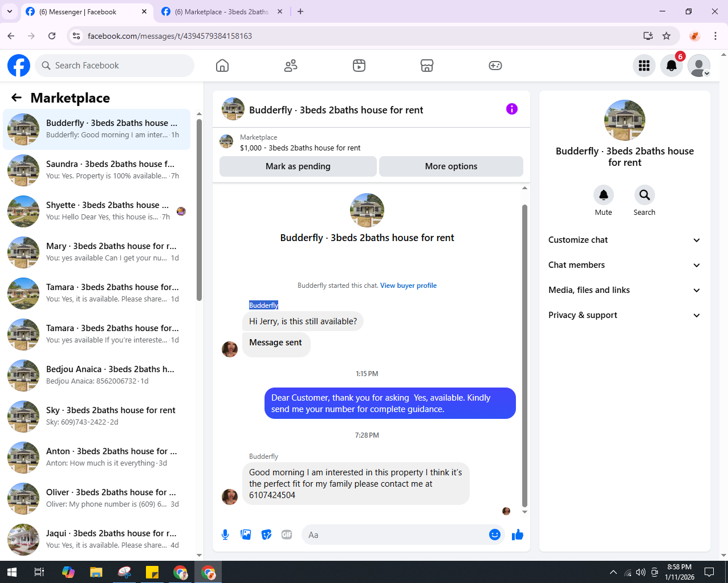Image resolution: width=728 pixels, height=583 pixels.
Task: Open the Video (Watch) icon
Action: tap(359, 66)
